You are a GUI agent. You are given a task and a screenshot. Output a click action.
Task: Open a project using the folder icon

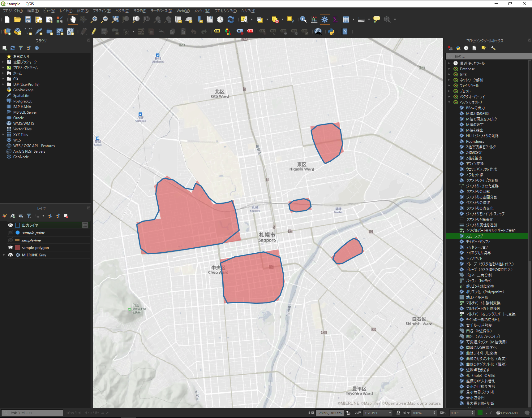point(17,20)
